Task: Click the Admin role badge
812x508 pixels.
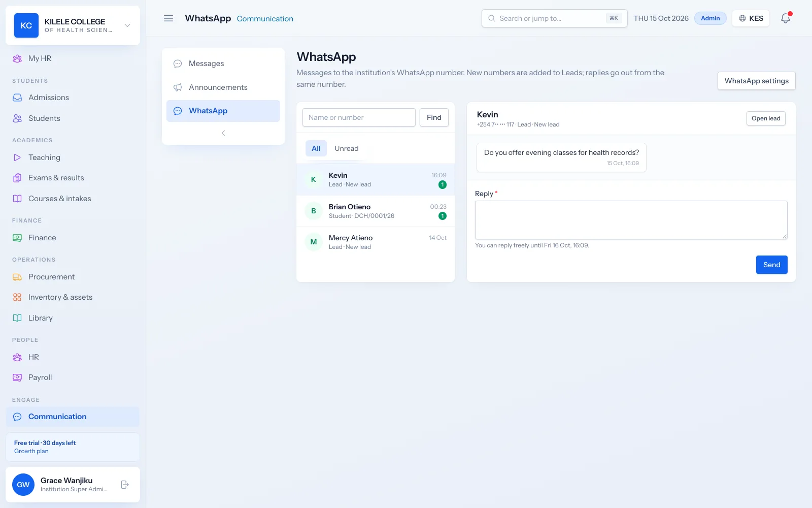Action: click(710, 18)
